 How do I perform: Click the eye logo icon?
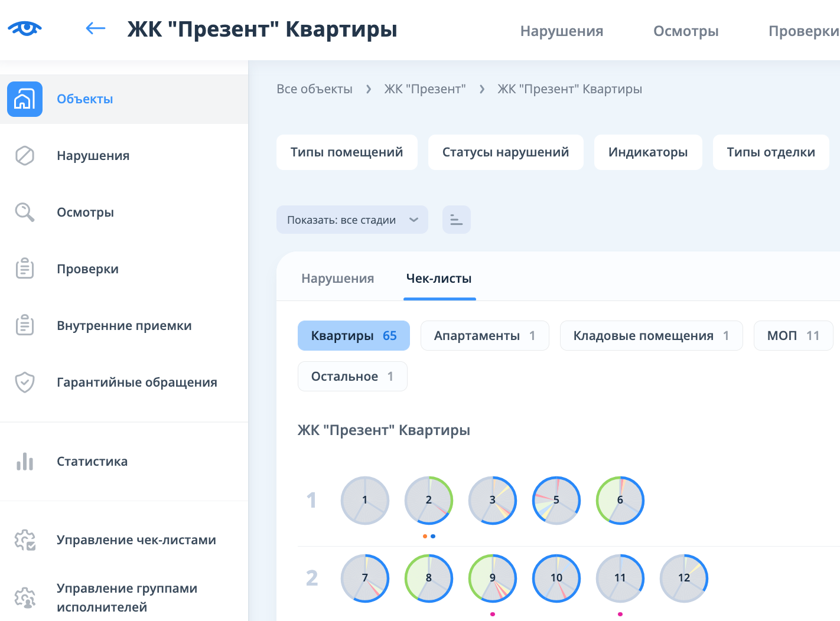[x=25, y=28]
